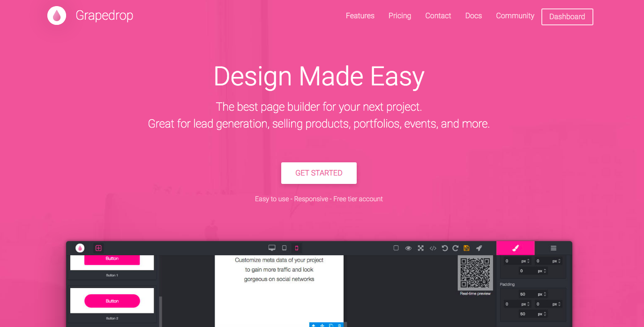
Task: Click the padding top value 50 field
Action: [523, 295]
